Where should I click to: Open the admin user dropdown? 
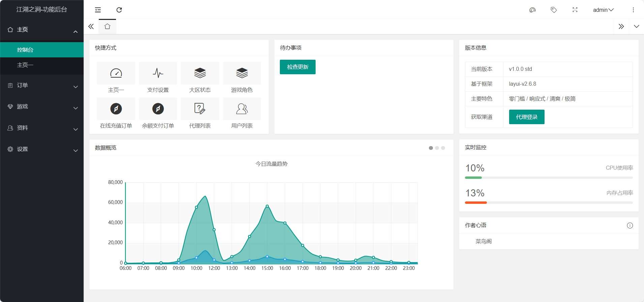pos(603,10)
